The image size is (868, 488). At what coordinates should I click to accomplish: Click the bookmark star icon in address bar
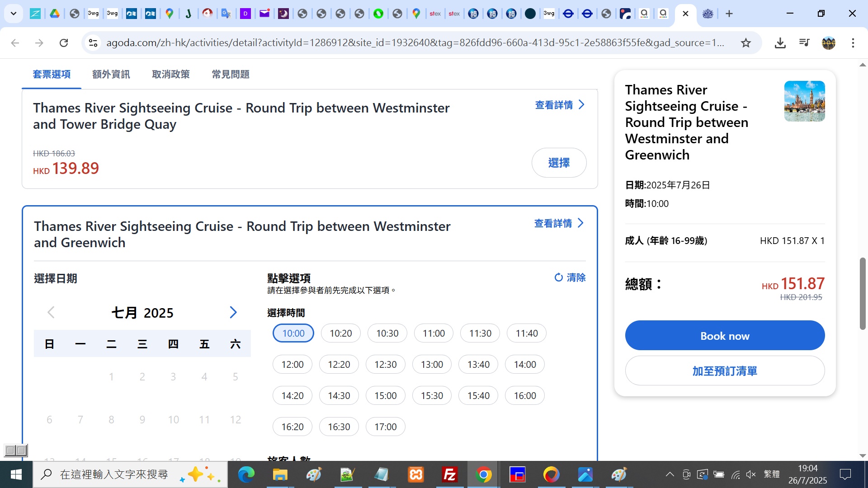pos(745,43)
